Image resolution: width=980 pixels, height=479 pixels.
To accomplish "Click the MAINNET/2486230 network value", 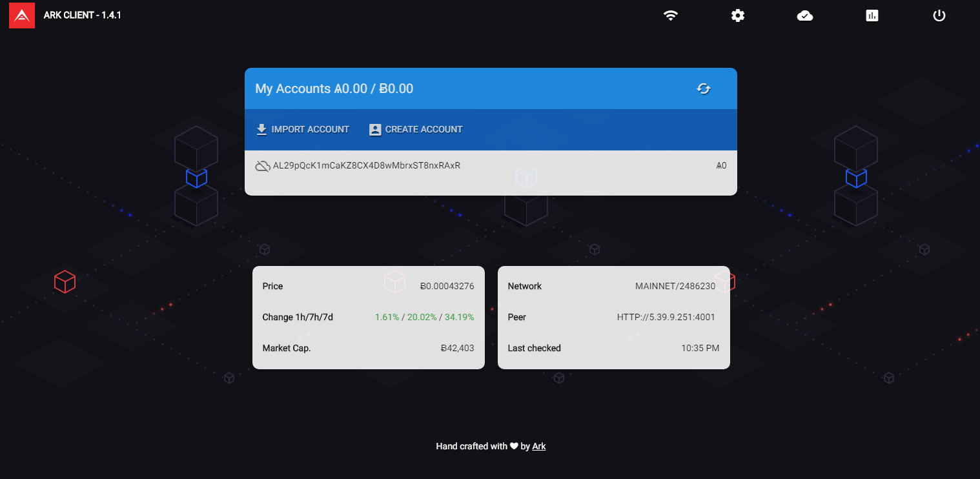I will [x=675, y=286].
